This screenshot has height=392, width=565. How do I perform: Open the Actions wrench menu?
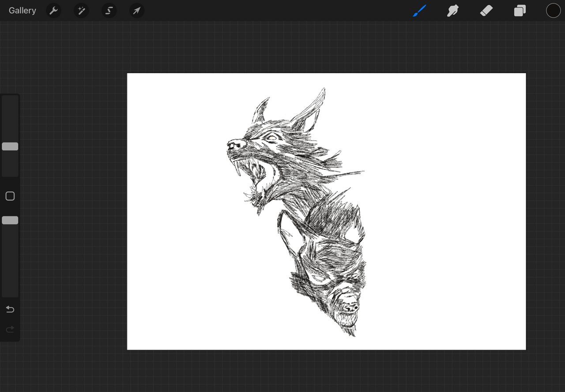(53, 11)
